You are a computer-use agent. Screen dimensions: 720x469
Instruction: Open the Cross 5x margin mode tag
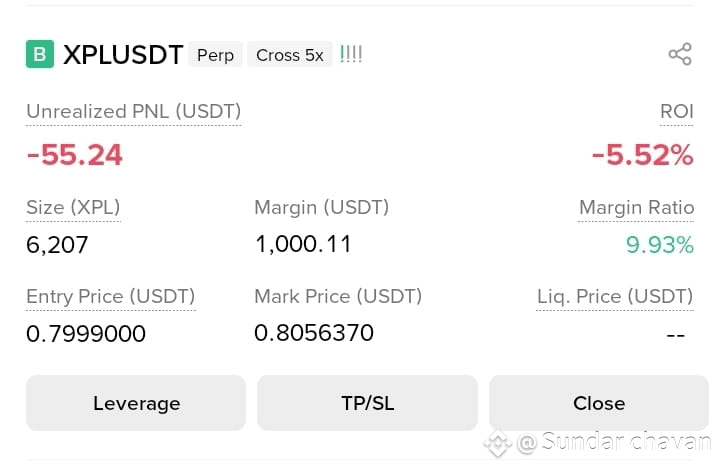(290, 55)
